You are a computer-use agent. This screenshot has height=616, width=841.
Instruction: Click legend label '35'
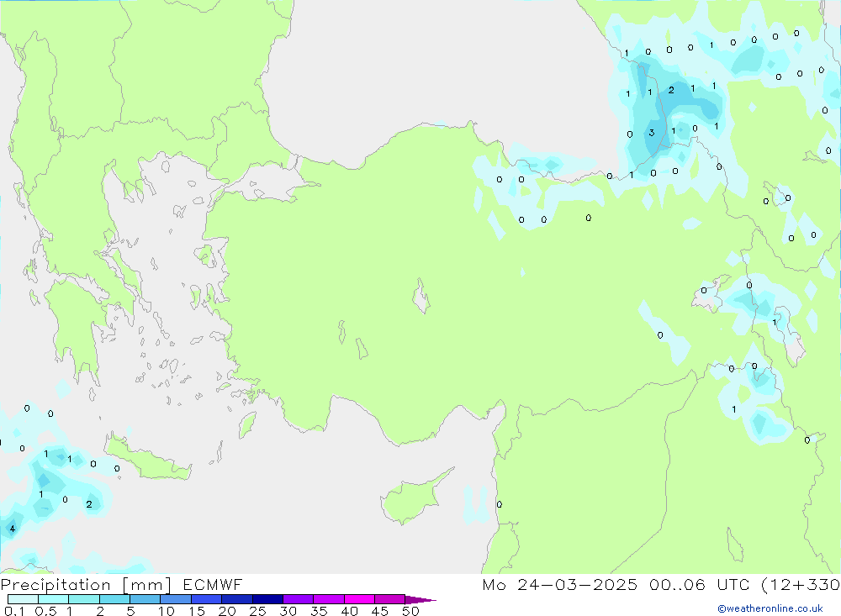(319, 611)
